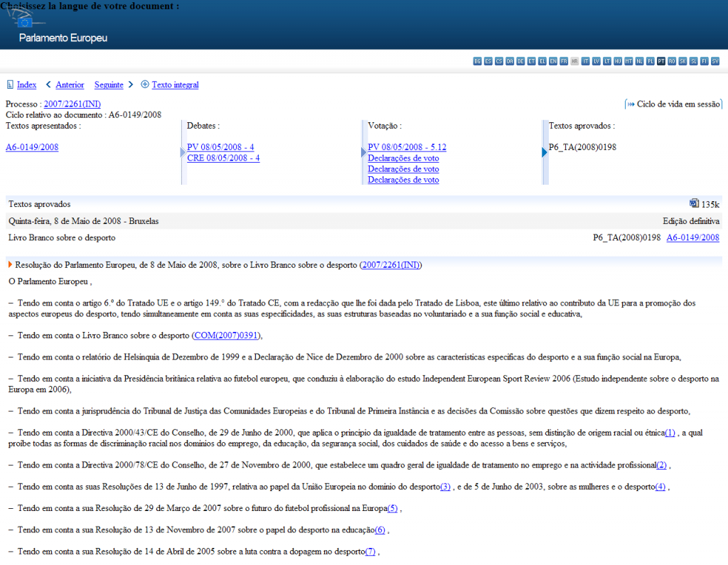Click the Word document download icon
Image resolution: width=728 pixels, height=565 pixels.
pyautogui.click(x=694, y=204)
